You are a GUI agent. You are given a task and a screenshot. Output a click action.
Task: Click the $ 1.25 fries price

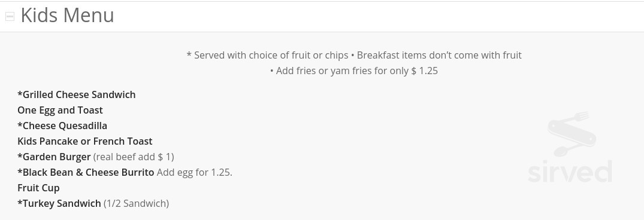click(425, 71)
